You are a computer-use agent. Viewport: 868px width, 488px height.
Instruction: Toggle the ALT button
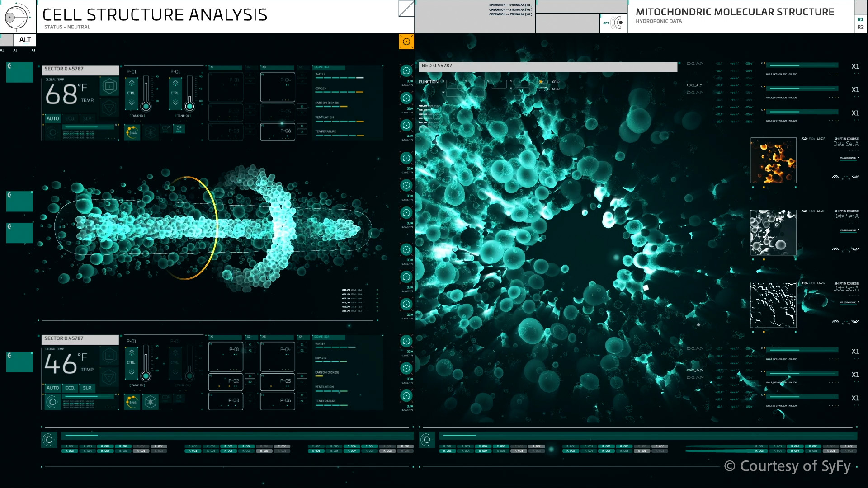pyautogui.click(x=25, y=40)
